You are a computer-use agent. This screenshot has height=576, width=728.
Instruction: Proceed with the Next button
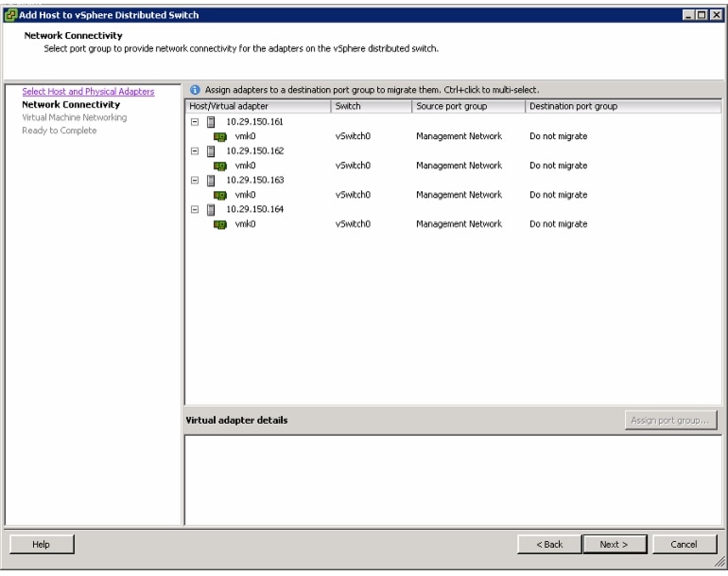pyautogui.click(x=615, y=545)
